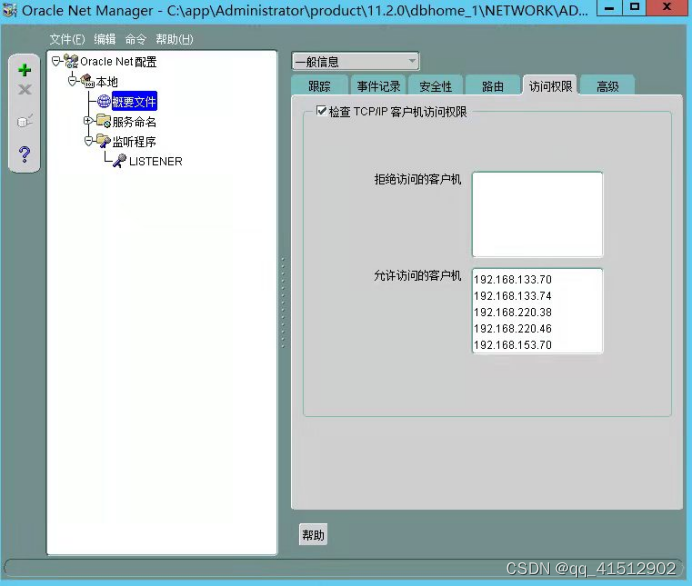692x587 pixels.
Task: Click the IP entry 192.168.153.70
Action: pyautogui.click(x=512, y=345)
